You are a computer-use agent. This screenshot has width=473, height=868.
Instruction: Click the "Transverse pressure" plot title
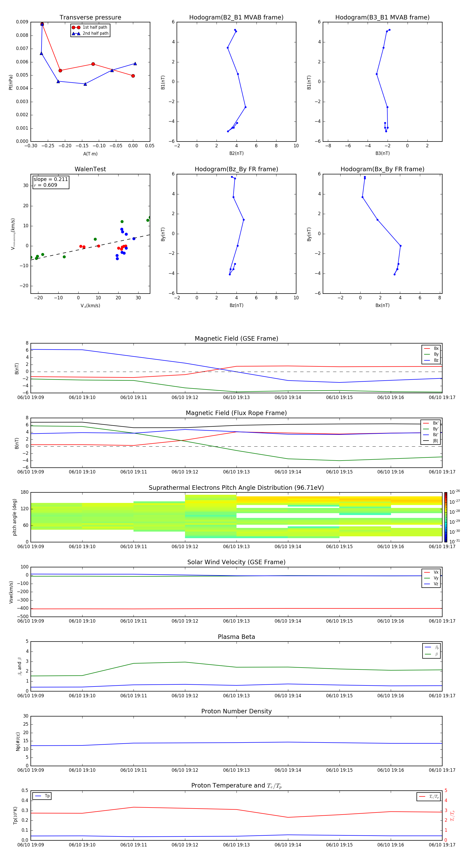90,18
